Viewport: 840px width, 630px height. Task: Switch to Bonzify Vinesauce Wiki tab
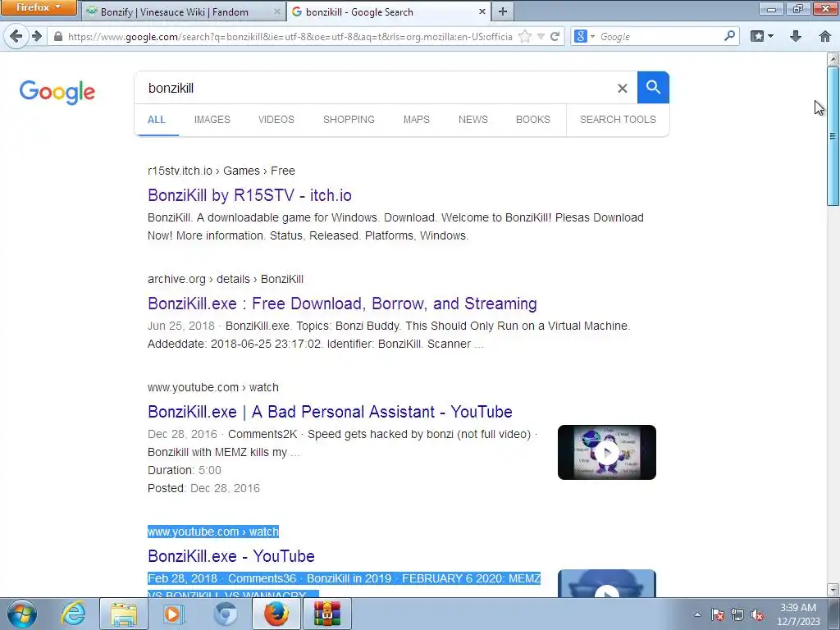click(174, 11)
